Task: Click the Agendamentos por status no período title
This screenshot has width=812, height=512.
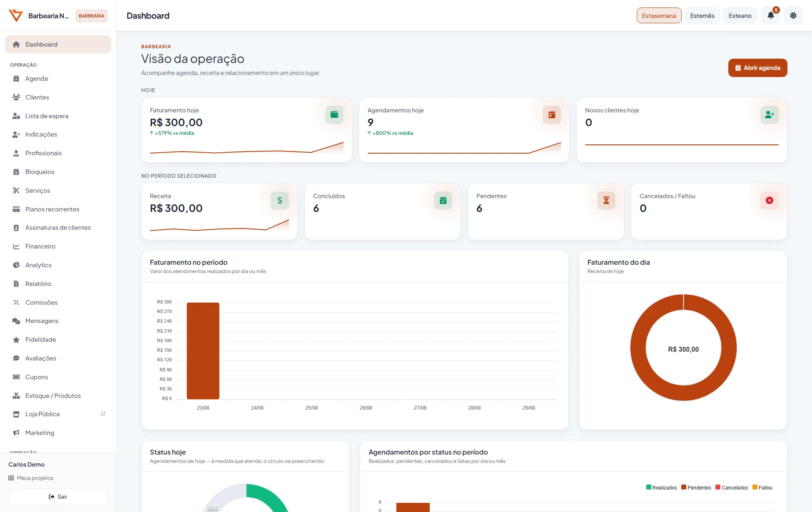Action: pyautogui.click(x=428, y=452)
